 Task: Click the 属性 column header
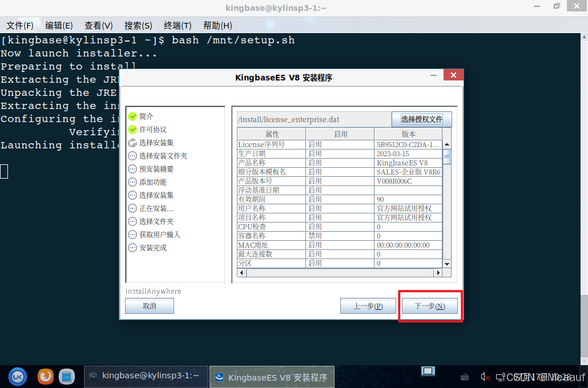click(272, 134)
